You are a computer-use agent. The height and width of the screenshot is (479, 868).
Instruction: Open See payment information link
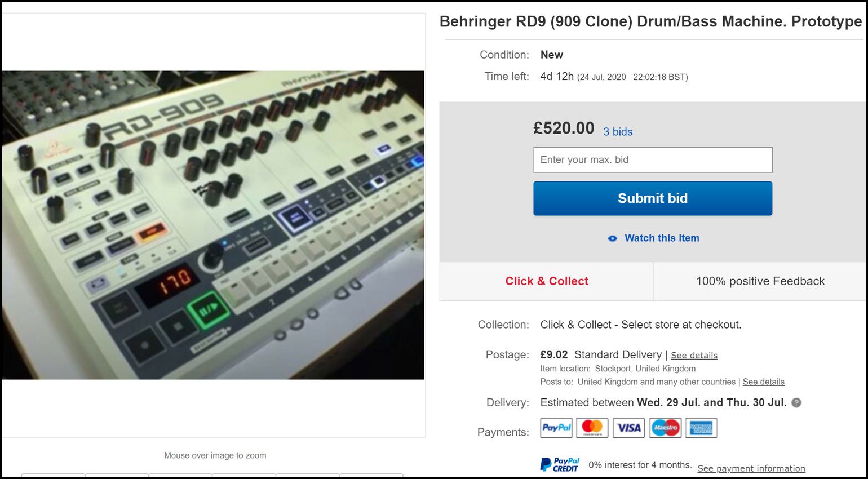pos(751,469)
